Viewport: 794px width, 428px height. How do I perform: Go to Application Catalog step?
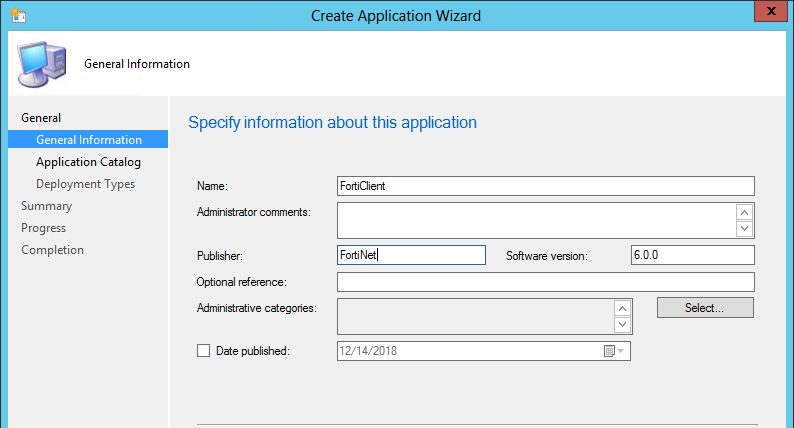click(88, 162)
